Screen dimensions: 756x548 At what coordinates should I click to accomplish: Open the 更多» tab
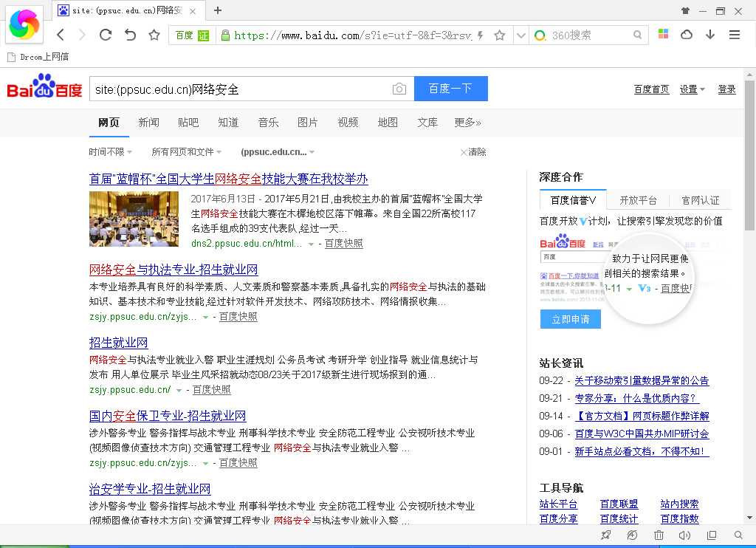click(467, 123)
